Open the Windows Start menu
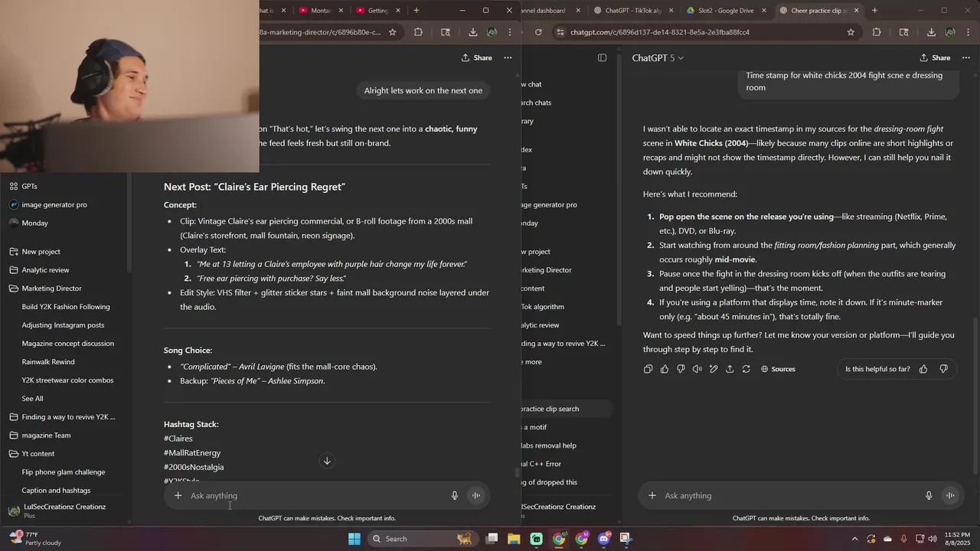 354,539
